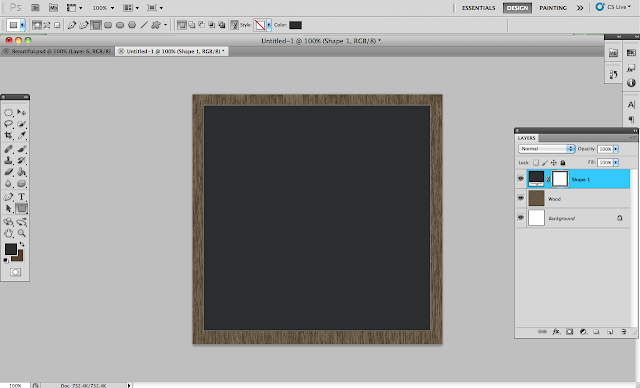Open zoom level 100% dropdown
The width and height of the screenshot is (640, 388).
(x=103, y=8)
